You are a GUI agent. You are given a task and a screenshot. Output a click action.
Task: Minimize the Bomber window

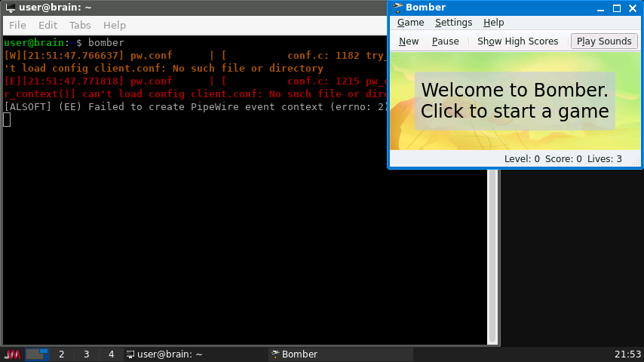601,8
